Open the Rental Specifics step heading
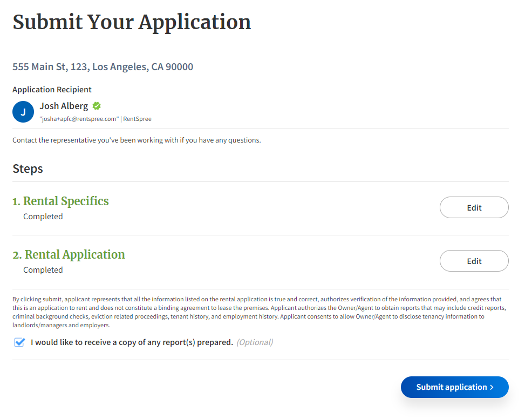 60,201
